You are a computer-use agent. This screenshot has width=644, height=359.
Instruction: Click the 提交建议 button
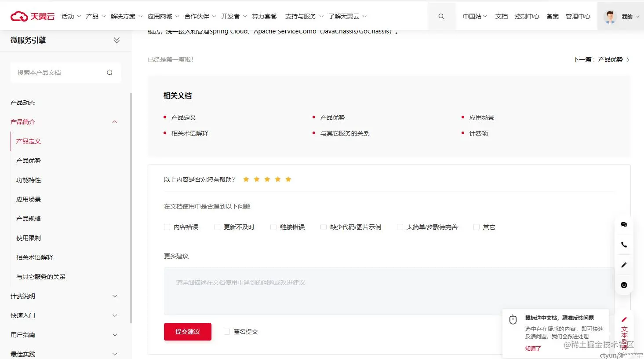188,332
